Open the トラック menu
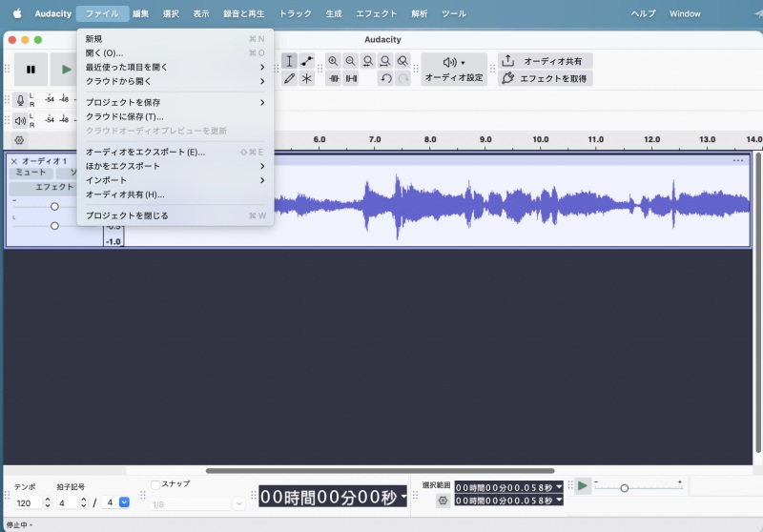This screenshot has width=763, height=532. coord(296,13)
